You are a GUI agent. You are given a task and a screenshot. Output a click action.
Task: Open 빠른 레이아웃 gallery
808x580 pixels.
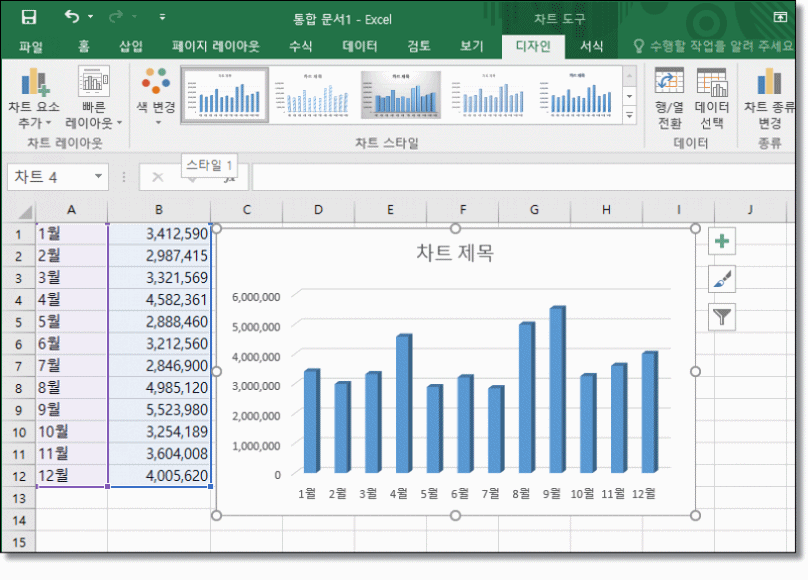pyautogui.click(x=93, y=98)
